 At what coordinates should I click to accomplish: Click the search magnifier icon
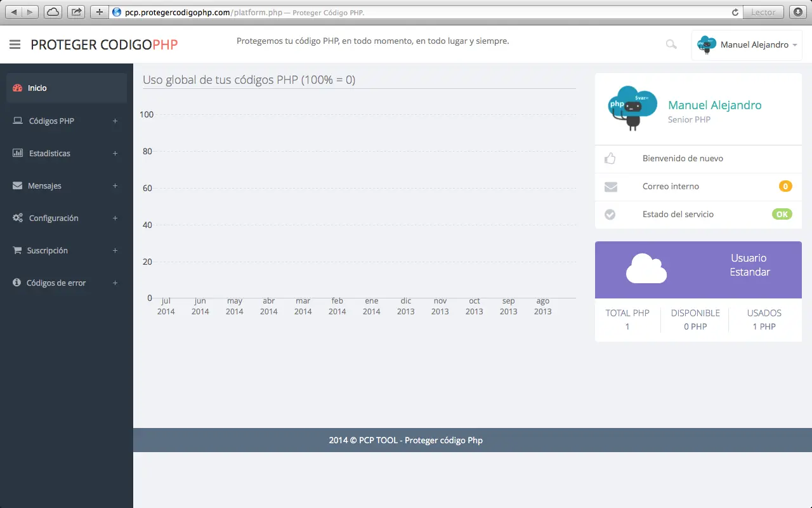click(x=671, y=44)
